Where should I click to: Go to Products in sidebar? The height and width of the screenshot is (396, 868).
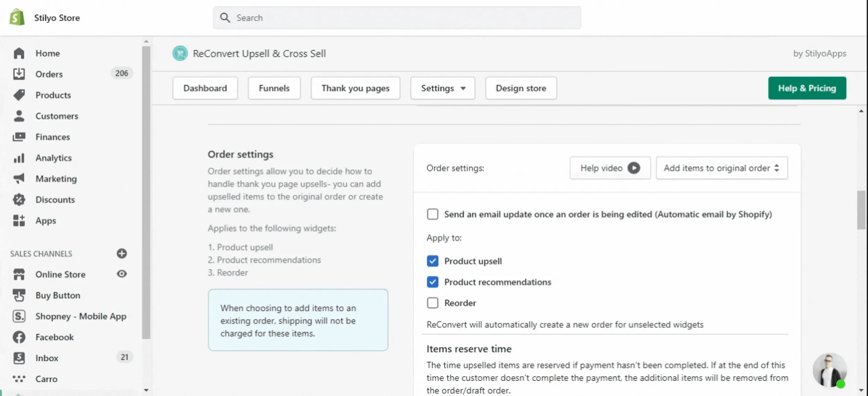[53, 95]
